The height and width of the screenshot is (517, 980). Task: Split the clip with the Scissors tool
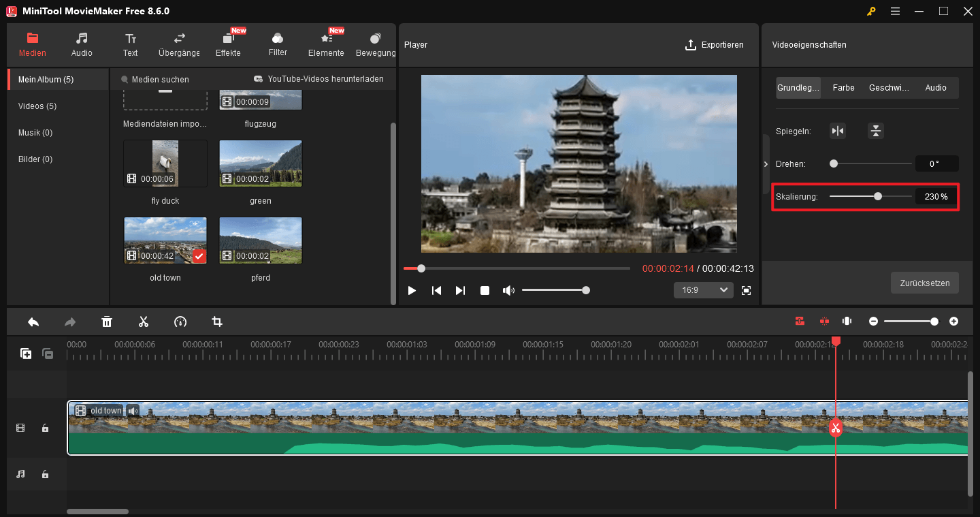coord(144,322)
